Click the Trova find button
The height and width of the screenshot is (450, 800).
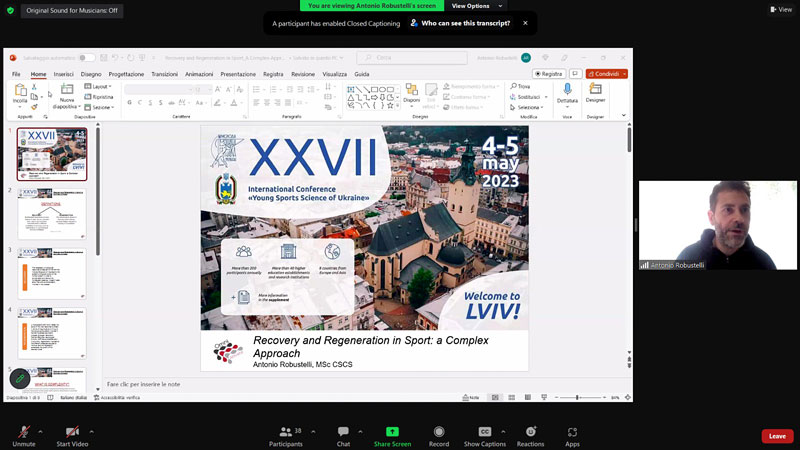[520, 86]
